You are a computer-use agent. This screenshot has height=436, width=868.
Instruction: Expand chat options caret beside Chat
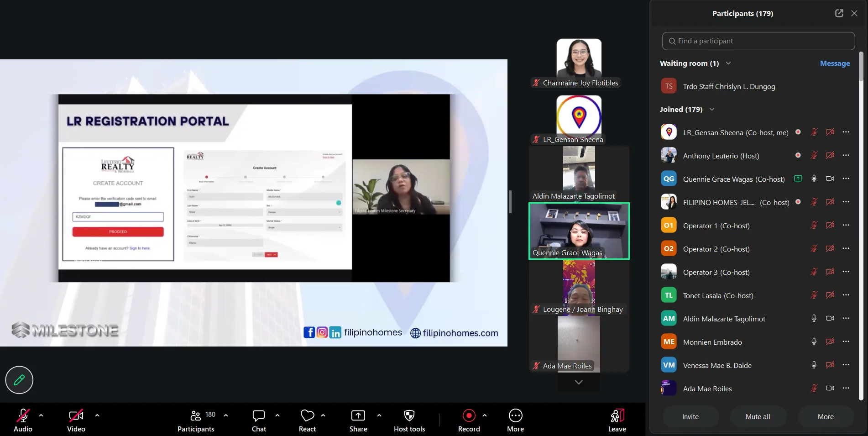[x=277, y=415]
